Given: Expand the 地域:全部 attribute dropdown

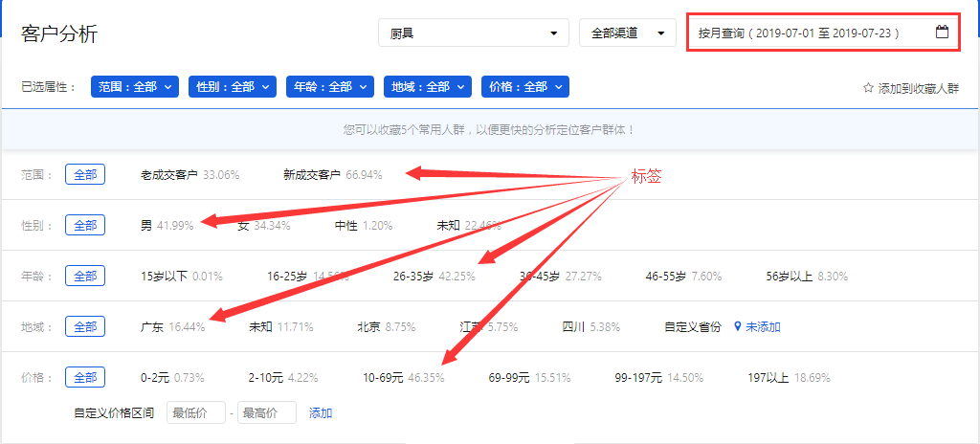Looking at the screenshot, I should 428,87.
